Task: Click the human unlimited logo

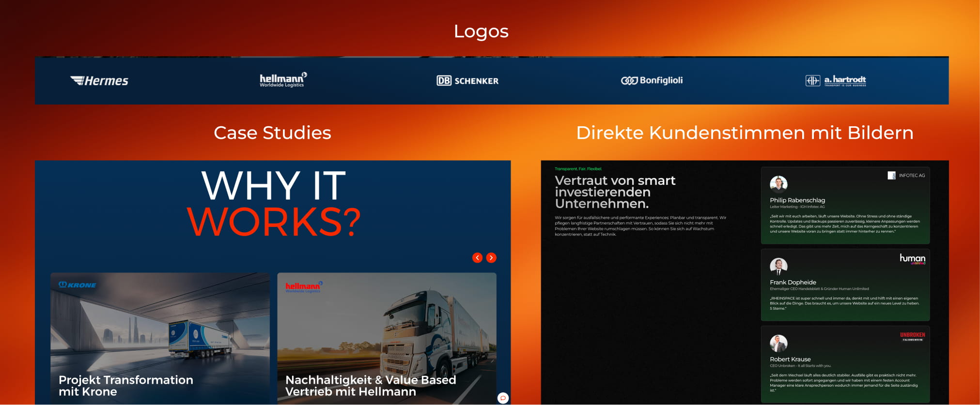Action: pyautogui.click(x=913, y=259)
